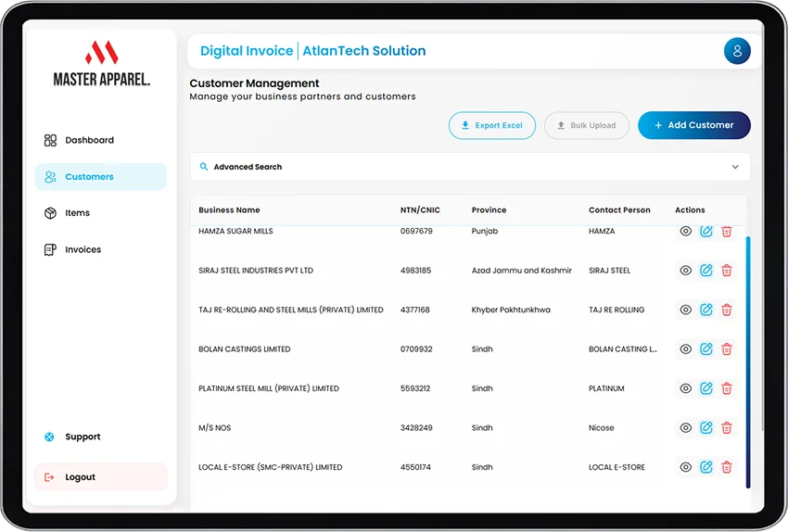This screenshot has height=532, width=788.
Task: Delete SIRAJ STEEL INDUSTRIES PVT LTD
Action: point(726,271)
